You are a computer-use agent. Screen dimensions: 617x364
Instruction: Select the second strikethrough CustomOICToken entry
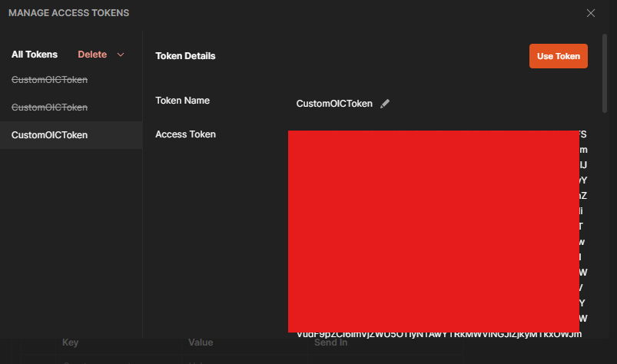click(x=49, y=107)
